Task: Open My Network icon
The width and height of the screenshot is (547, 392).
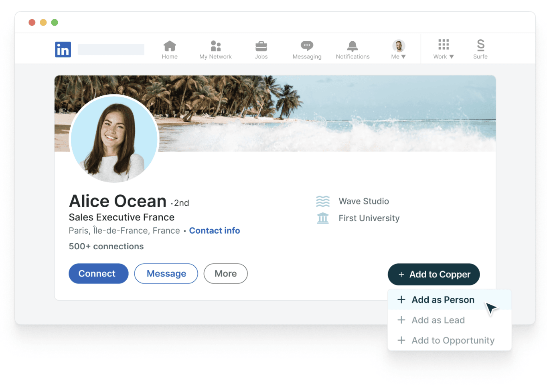Action: coord(216,46)
